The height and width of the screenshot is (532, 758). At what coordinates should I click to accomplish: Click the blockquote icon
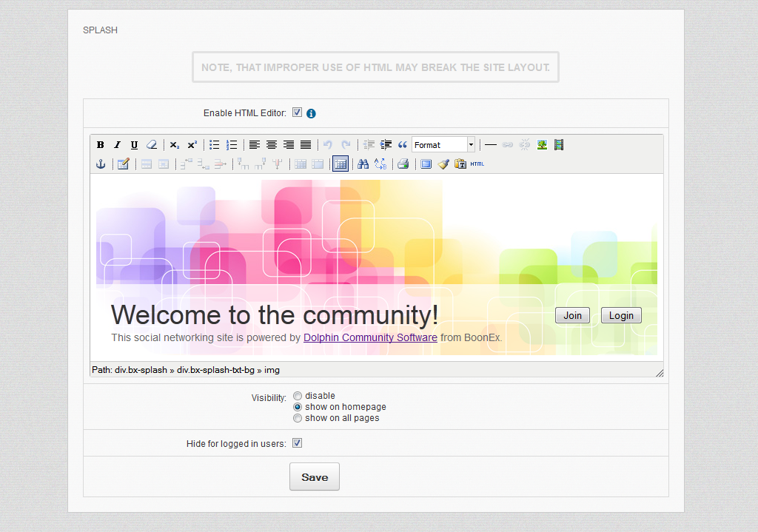tap(403, 145)
